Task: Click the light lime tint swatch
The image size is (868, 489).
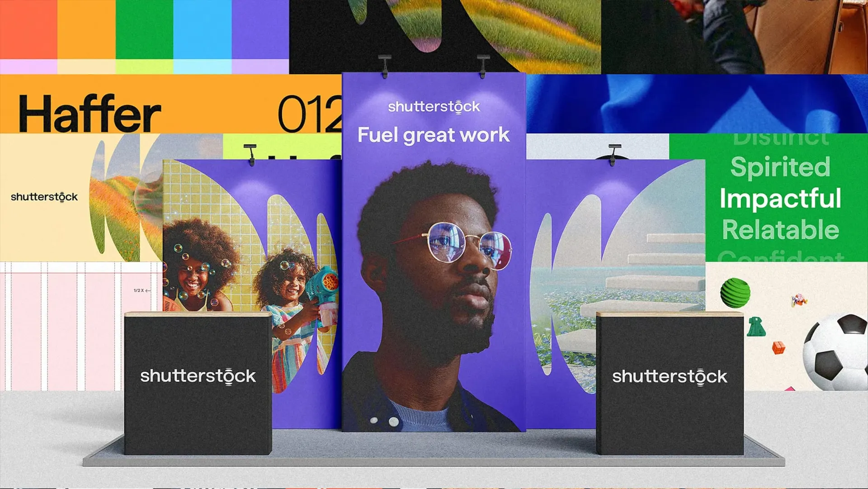Action: tap(144, 66)
